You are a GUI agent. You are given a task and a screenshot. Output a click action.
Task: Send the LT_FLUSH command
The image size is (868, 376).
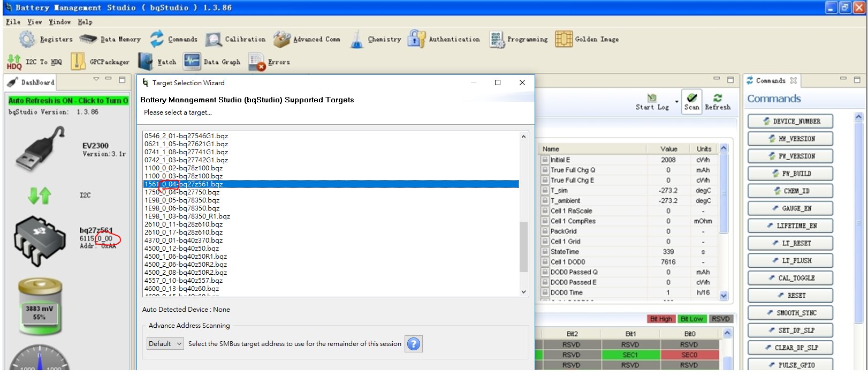click(790, 260)
